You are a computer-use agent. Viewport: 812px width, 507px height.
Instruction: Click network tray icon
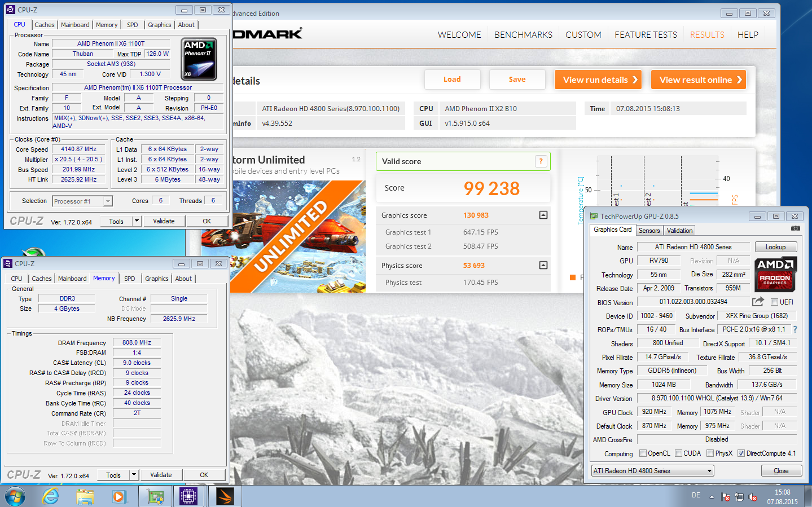coord(739,497)
